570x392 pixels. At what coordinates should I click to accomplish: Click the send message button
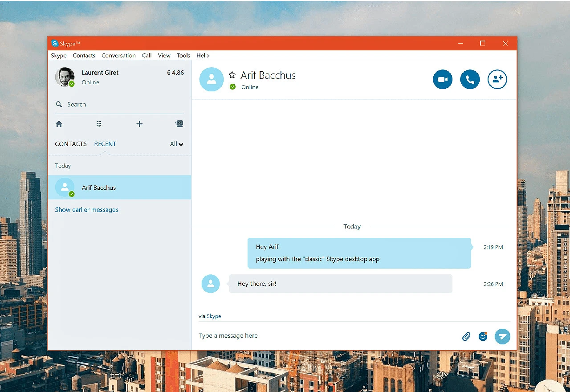(502, 336)
